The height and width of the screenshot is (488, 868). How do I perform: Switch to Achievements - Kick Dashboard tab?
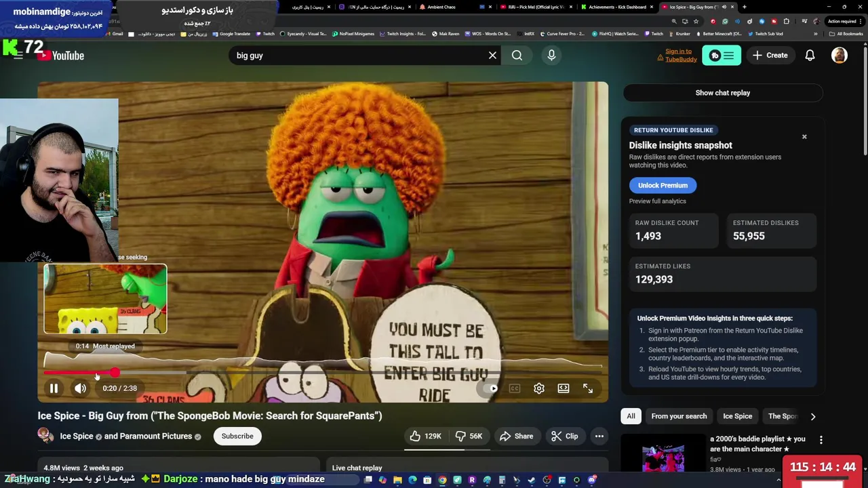click(x=616, y=7)
